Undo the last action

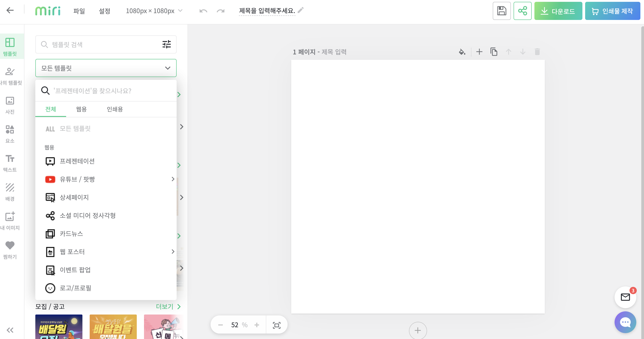click(x=203, y=11)
